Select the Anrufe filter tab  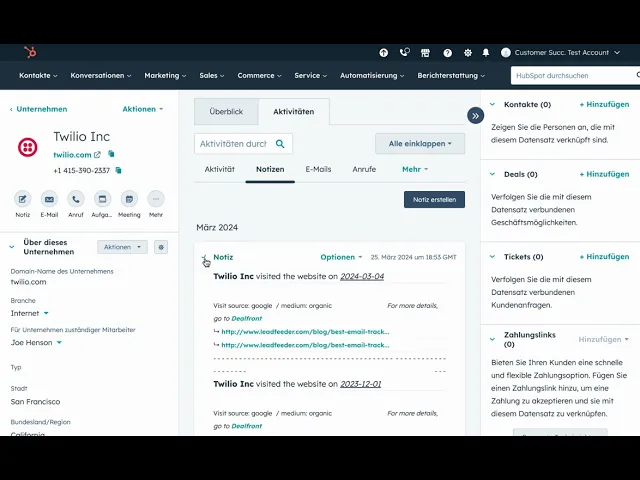point(364,169)
